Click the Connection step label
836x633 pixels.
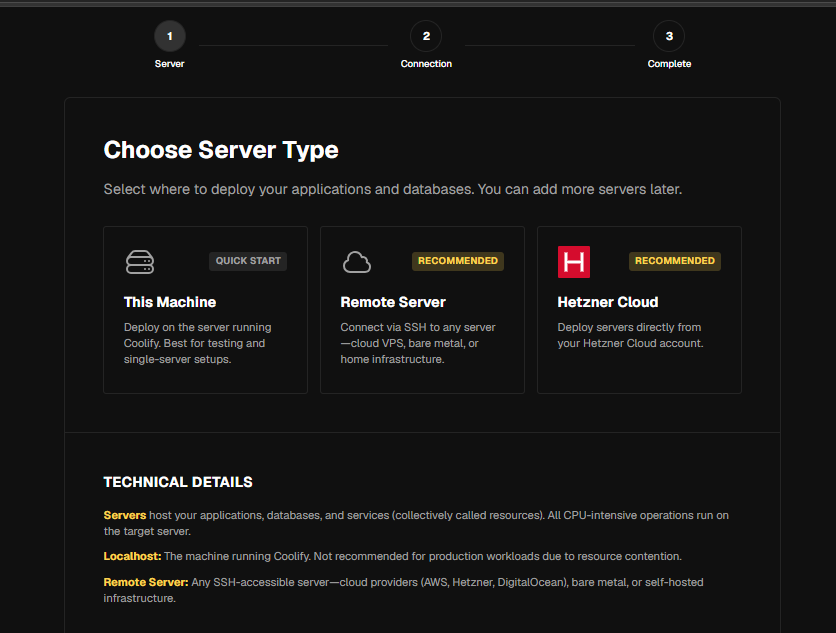coord(426,63)
